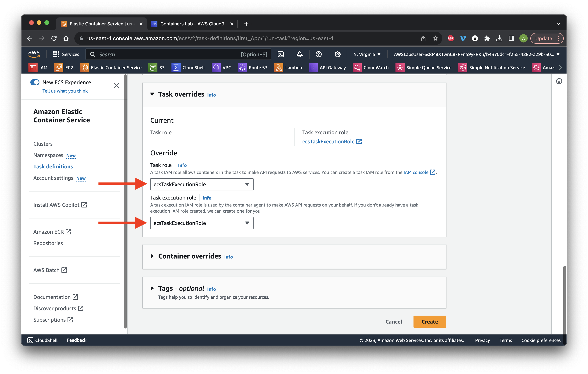Open the Lambda favorites shortcut
This screenshot has height=374, width=588.
point(288,68)
